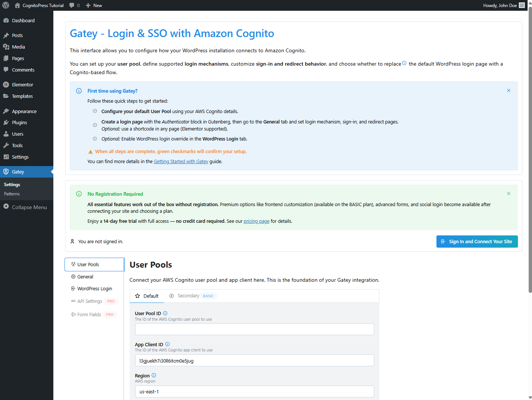Open the General settings tab
The width and height of the screenshot is (532, 400).
tap(94, 277)
